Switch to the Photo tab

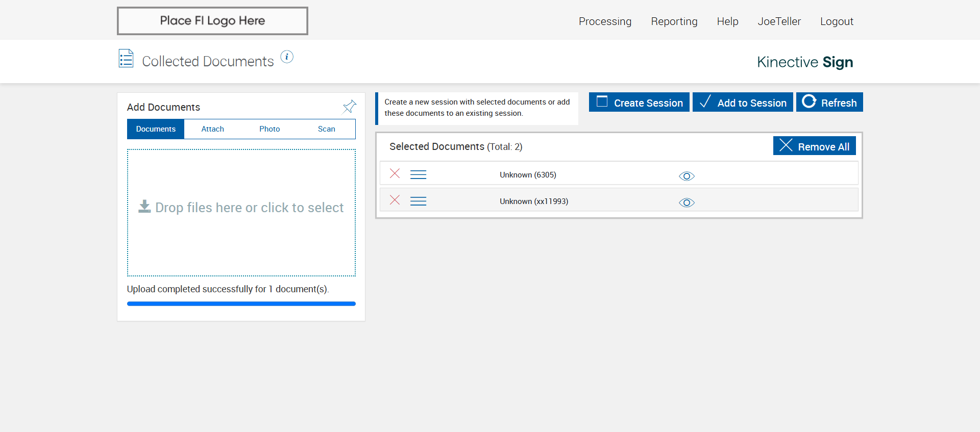[269, 129]
